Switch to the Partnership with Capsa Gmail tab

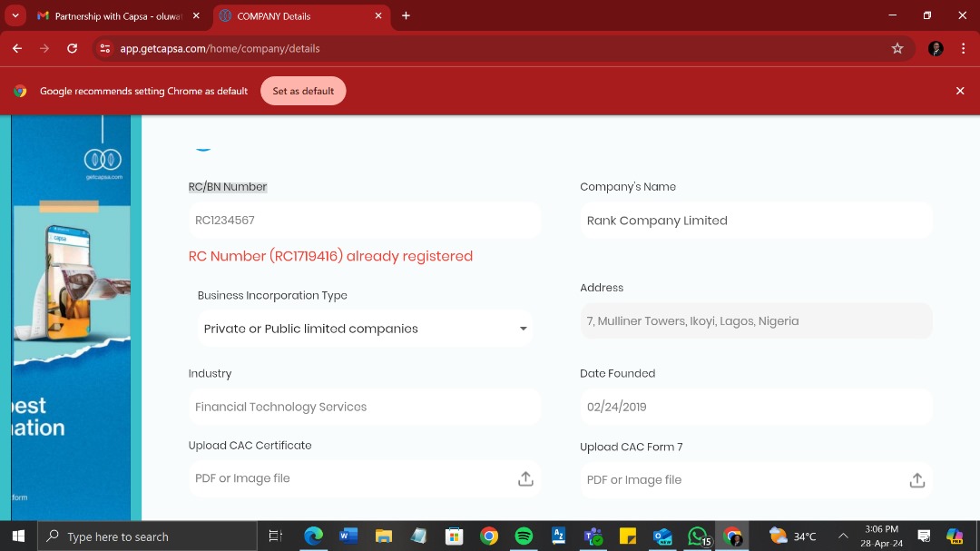coord(118,16)
